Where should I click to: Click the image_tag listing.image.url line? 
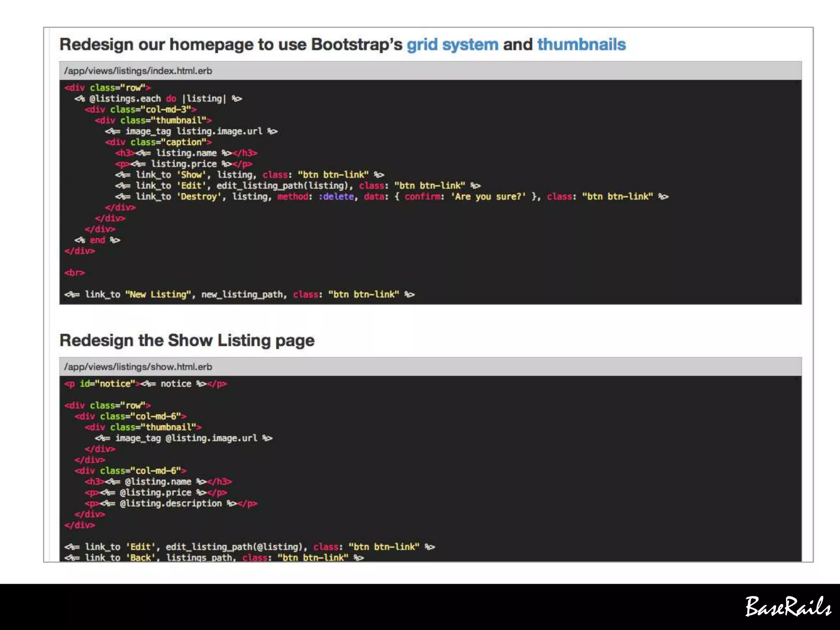pos(191,131)
